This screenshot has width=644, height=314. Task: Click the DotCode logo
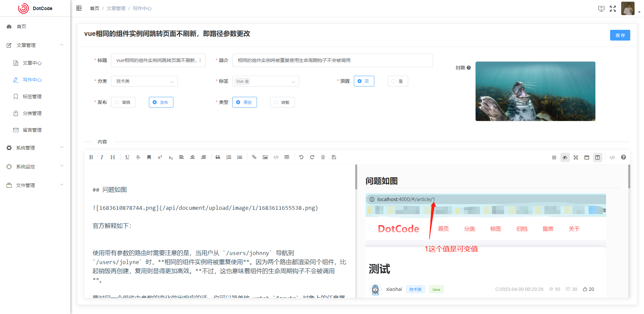point(35,8)
